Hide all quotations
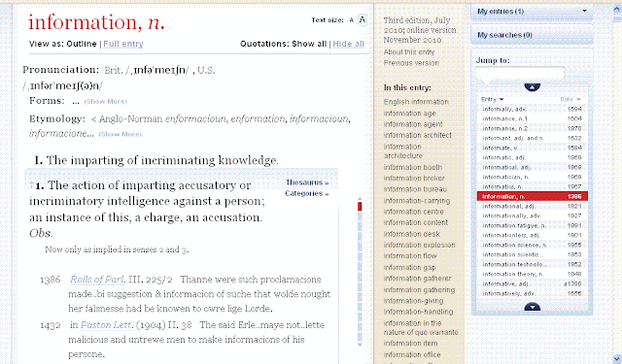The image size is (622, 364). click(348, 44)
